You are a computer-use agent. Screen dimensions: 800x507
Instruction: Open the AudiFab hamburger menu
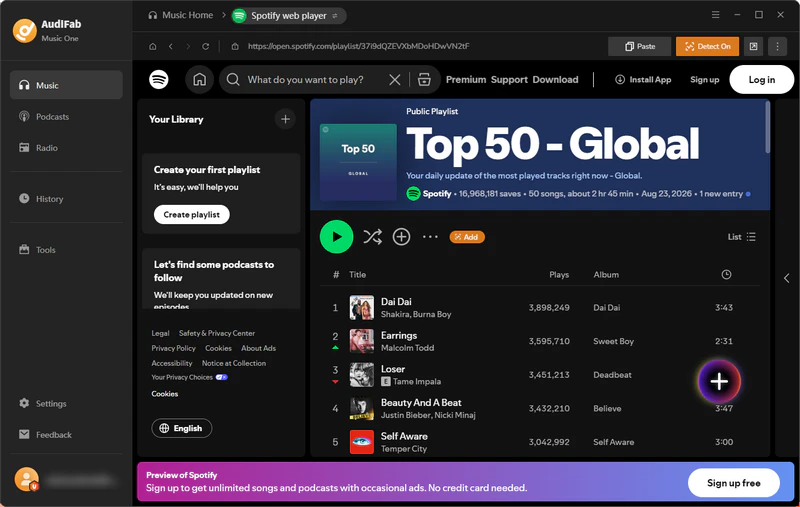(x=715, y=15)
